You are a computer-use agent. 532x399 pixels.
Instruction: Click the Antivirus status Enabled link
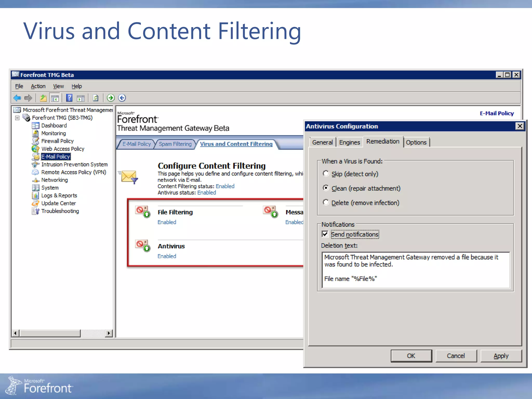pos(207,193)
